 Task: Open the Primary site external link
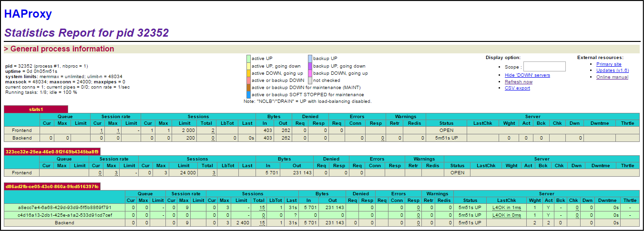609,64
